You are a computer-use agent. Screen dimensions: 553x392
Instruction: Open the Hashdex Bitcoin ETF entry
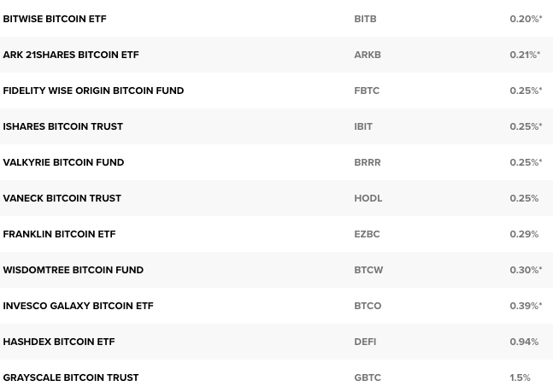click(x=59, y=342)
